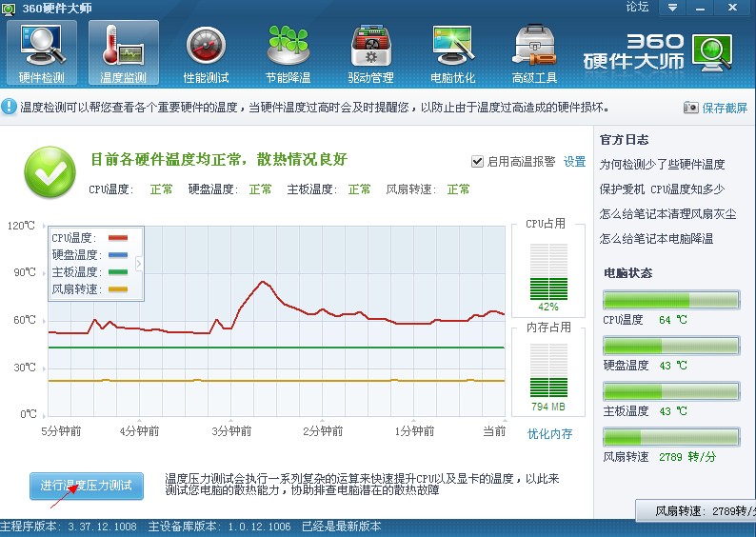Click the 当前 timeline label
Viewport: 756px width, 537px height.
(x=495, y=431)
